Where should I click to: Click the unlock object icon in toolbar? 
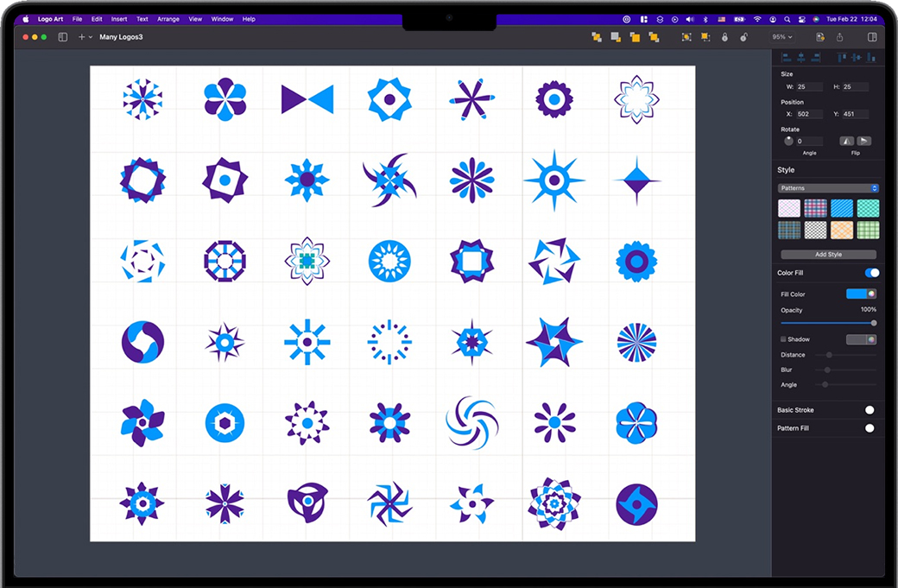743,37
